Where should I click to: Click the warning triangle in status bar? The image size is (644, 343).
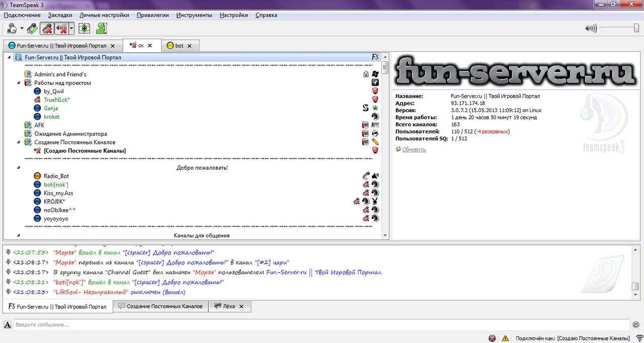505,338
